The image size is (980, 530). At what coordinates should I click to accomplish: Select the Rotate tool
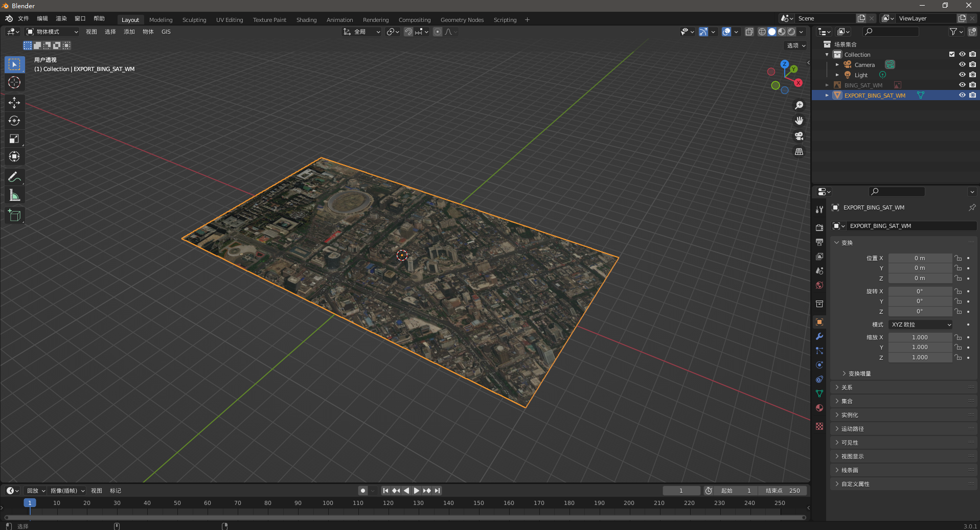click(14, 121)
